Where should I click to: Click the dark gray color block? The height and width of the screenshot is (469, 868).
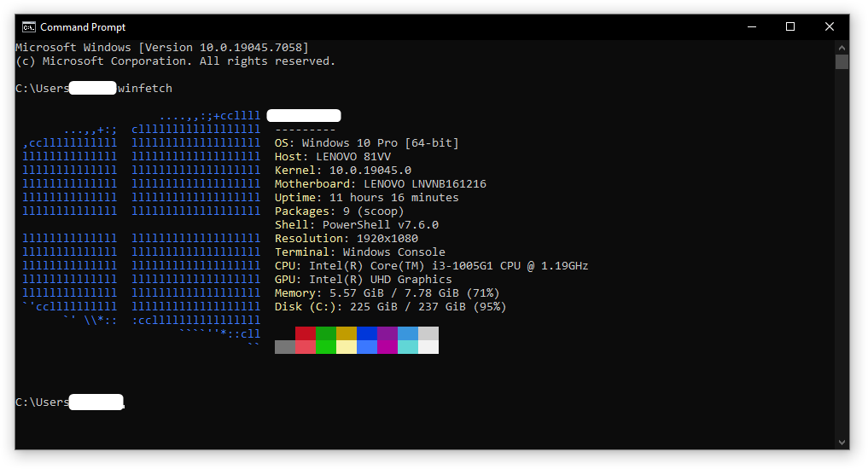(285, 347)
